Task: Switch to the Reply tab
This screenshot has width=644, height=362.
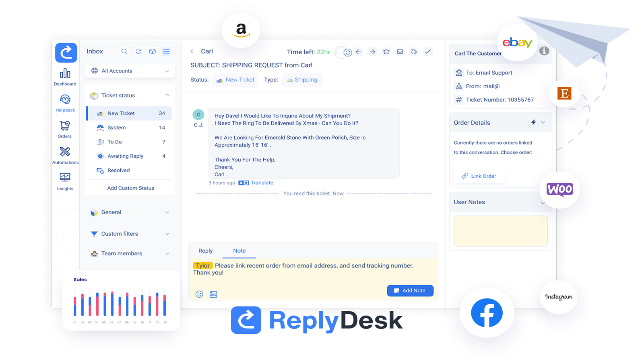Action: click(206, 251)
